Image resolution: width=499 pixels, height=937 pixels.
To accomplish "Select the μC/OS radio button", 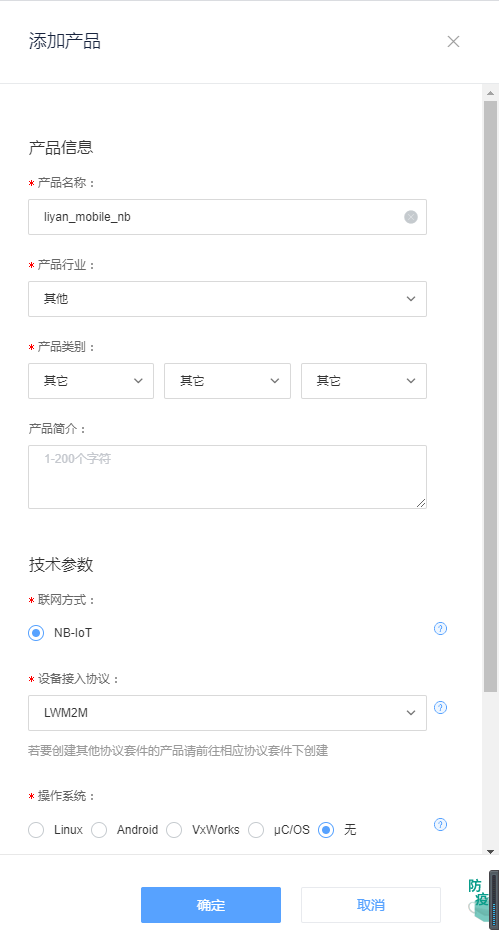I will click(256, 830).
